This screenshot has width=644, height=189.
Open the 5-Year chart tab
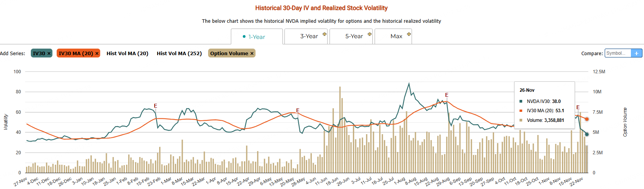[354, 36]
